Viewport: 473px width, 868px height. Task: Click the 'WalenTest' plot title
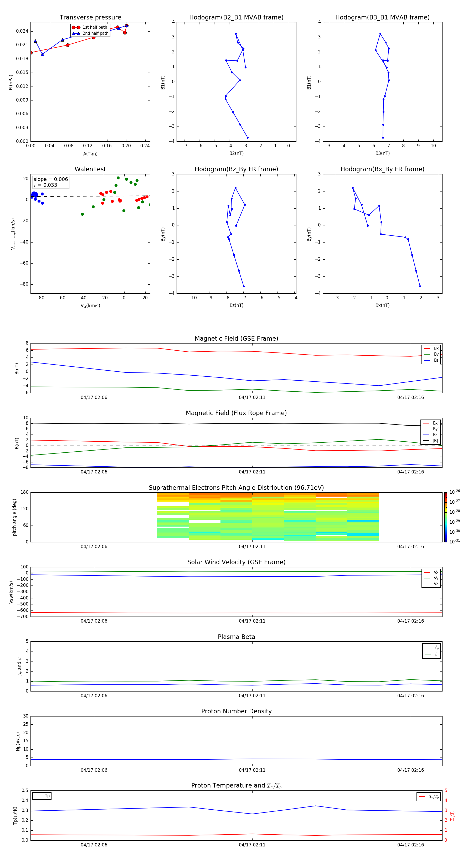click(x=90, y=169)
